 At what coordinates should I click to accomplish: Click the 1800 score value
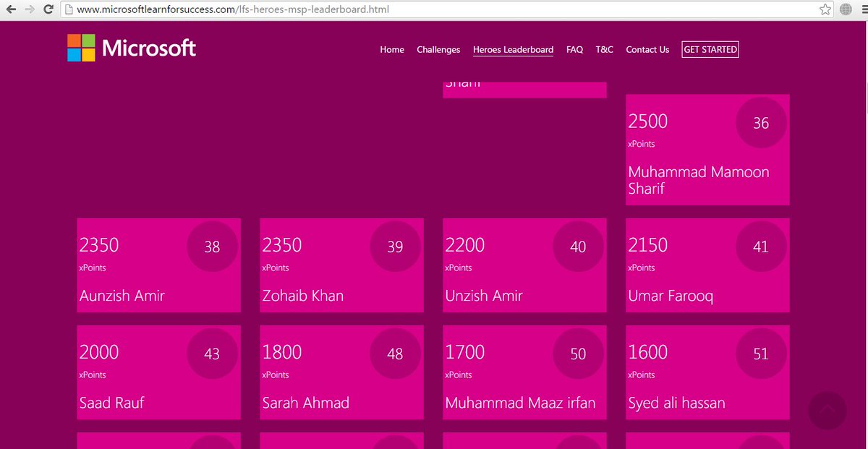[282, 352]
